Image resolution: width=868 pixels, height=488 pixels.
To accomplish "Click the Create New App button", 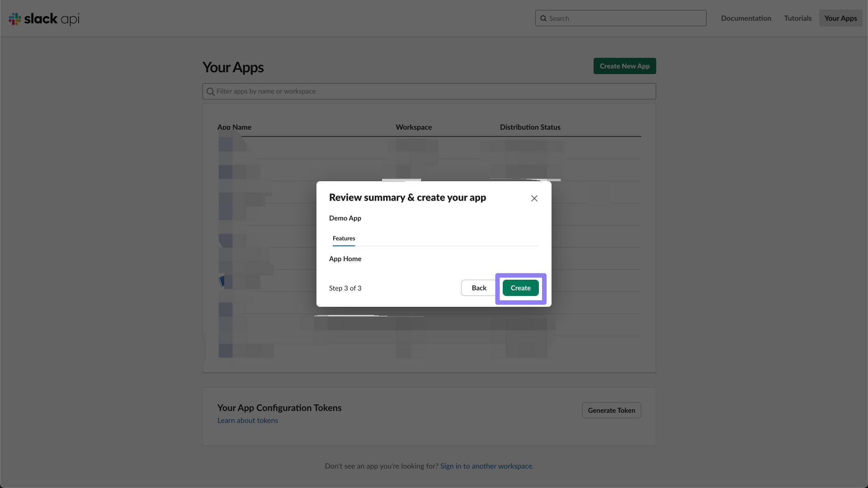I will click(624, 66).
